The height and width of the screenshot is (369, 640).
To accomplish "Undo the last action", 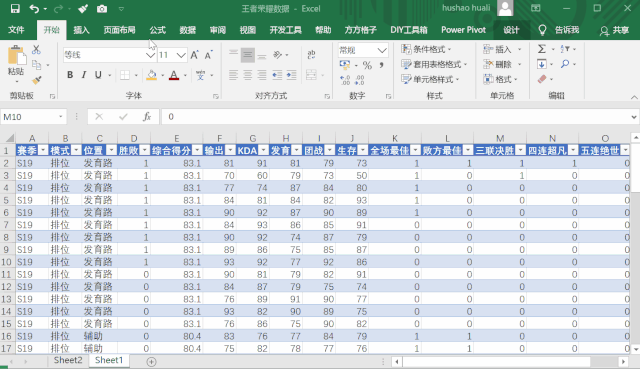I will click(x=34, y=9).
